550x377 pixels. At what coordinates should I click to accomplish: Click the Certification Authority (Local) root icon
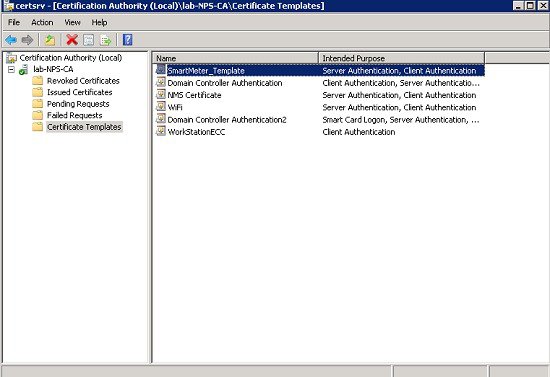[x=12, y=58]
